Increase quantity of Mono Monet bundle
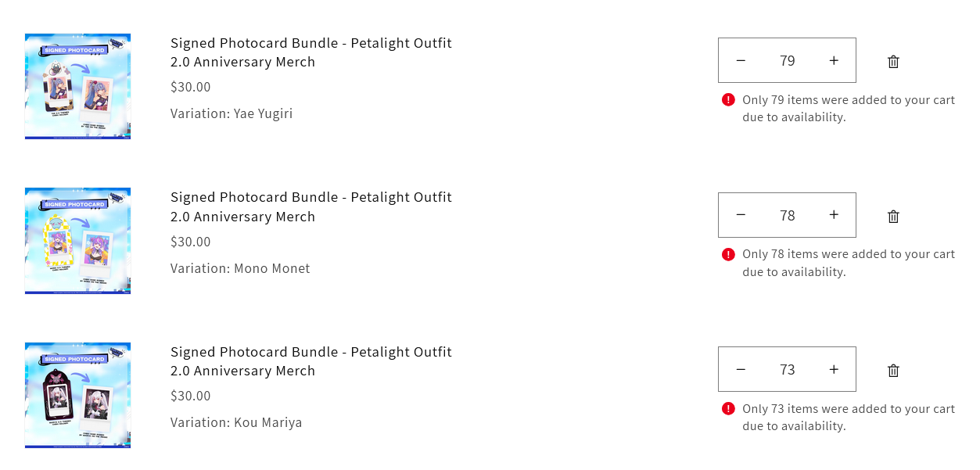This screenshot has height=470, width=980. click(x=834, y=215)
